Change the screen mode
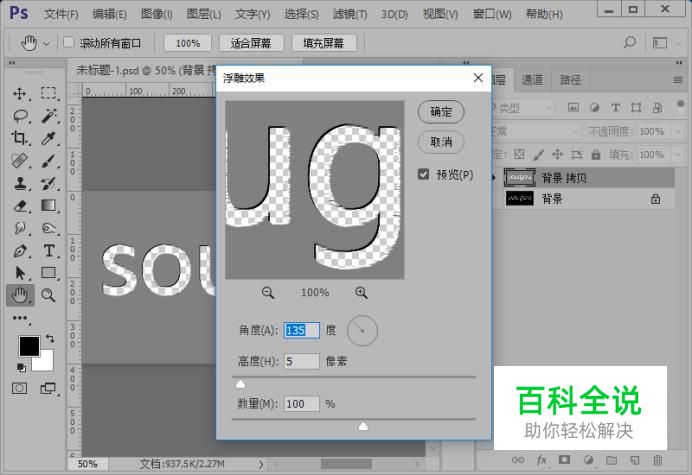This screenshot has width=692, height=475. tap(48, 388)
